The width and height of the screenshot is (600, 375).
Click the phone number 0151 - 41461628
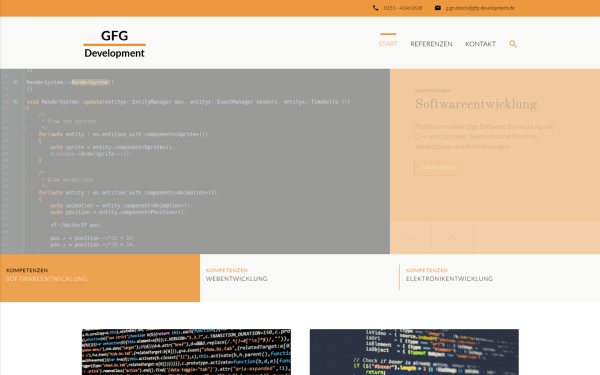403,8
